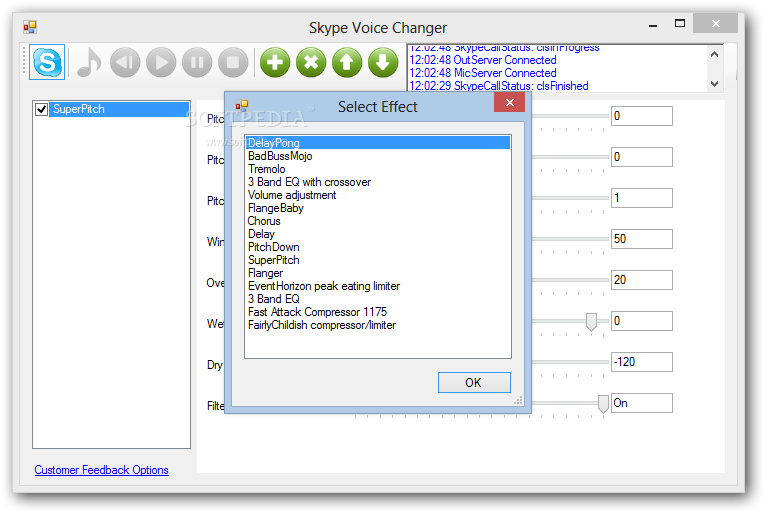Click the SkypeCallStatus clsFinished log line

499,86
